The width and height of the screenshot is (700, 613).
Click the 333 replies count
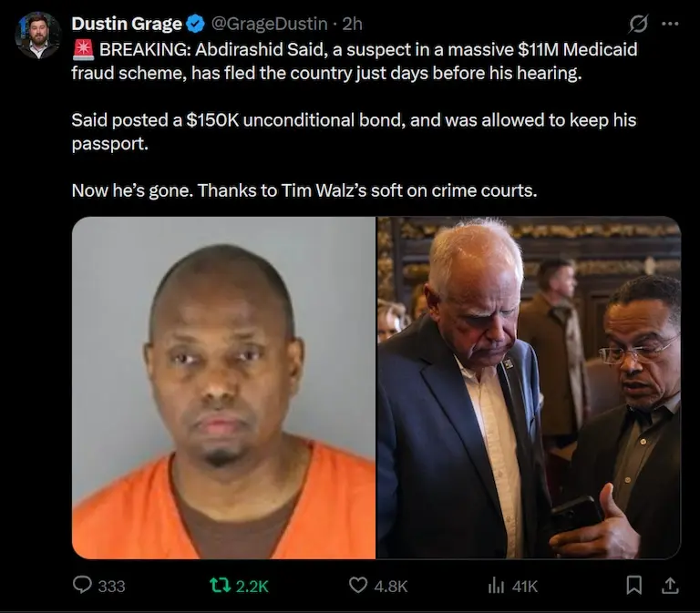tap(111, 586)
